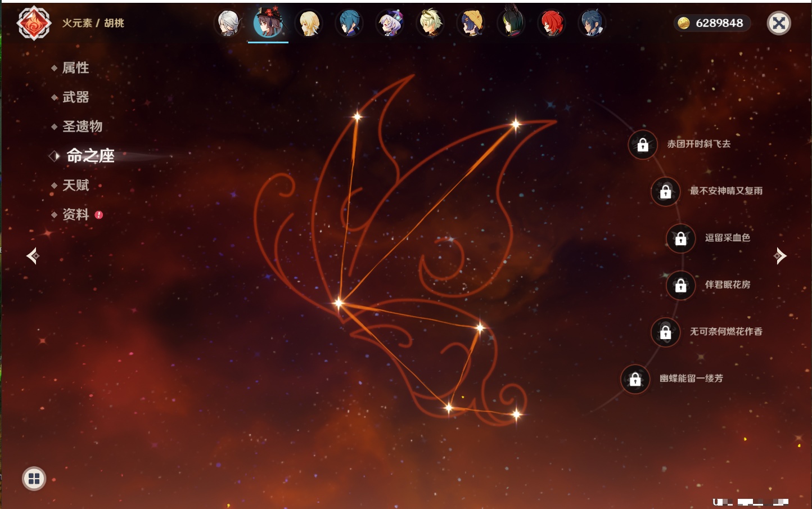Choose the dark blue-haired character portrait
The height and width of the screenshot is (509, 812).
point(592,24)
